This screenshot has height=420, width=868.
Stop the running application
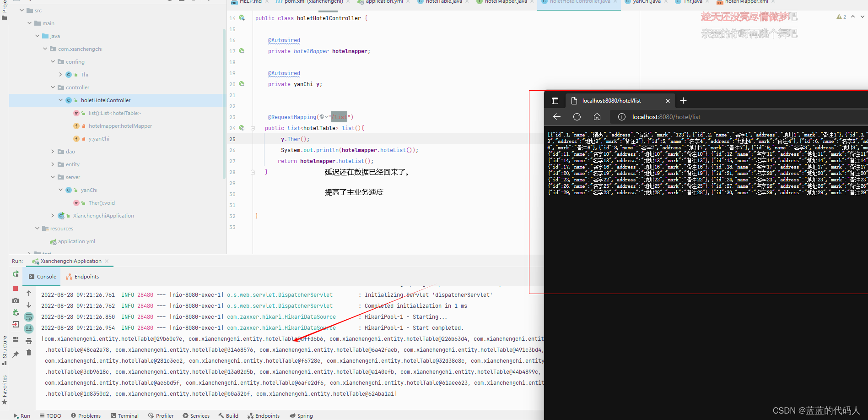(x=15, y=289)
